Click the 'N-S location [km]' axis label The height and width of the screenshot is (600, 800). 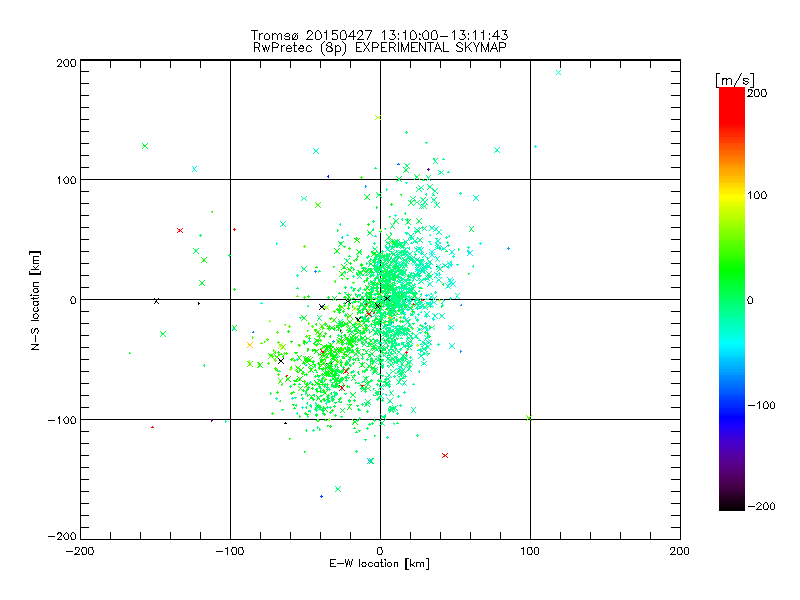pyautogui.click(x=35, y=300)
